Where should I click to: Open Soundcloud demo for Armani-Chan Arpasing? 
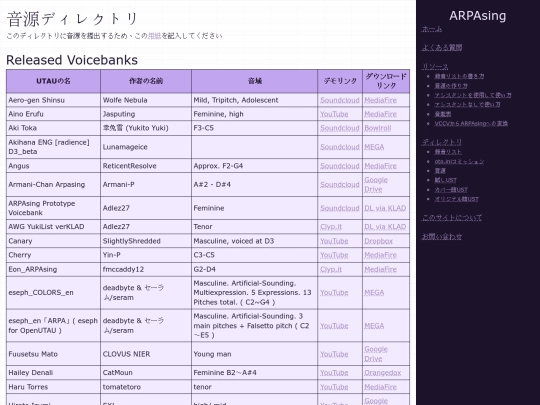coord(340,185)
